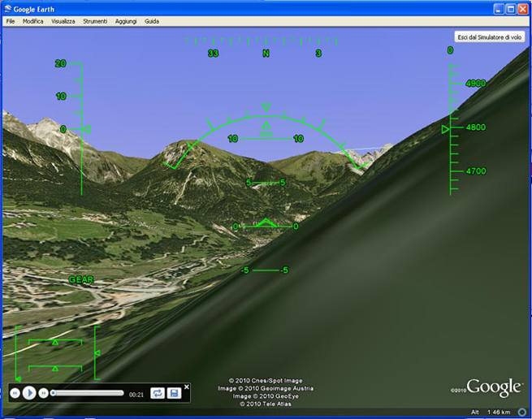This screenshot has width=532, height=419.
Task: Fast forward the tour playback
Action: 43,393
